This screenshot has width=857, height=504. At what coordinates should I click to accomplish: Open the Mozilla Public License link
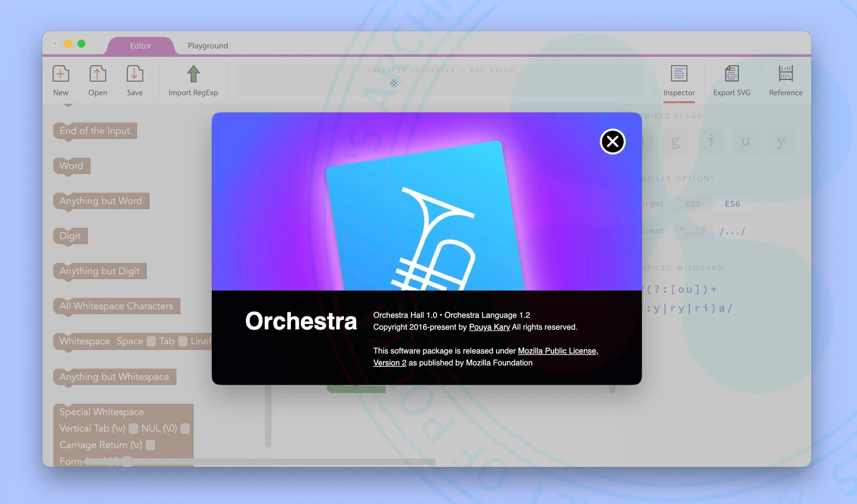pos(558,351)
